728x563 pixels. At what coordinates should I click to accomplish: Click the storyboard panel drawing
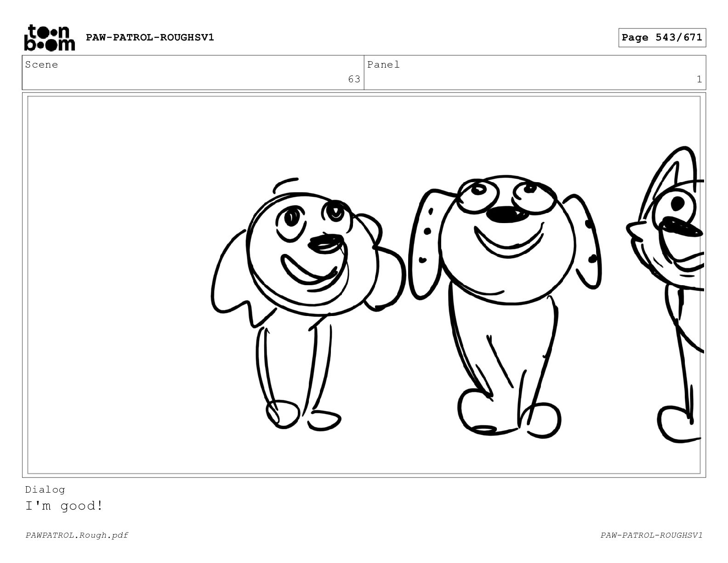(364, 285)
